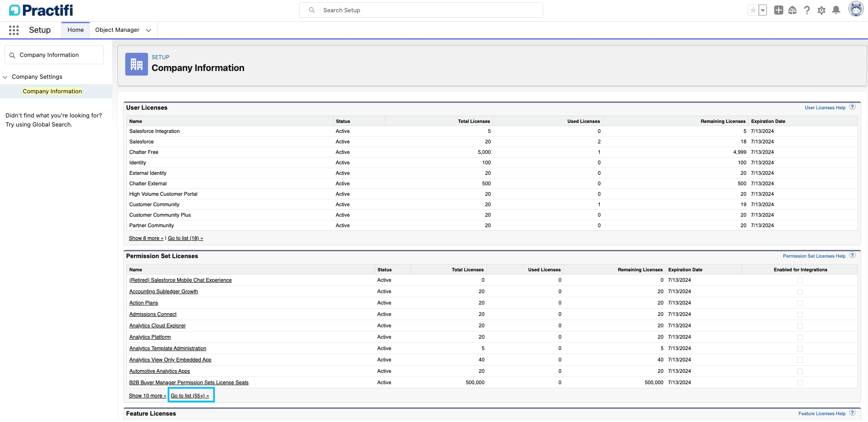Open (Retired) Salesforce Mobile Chat Experience license
868x422 pixels.
[180, 280]
